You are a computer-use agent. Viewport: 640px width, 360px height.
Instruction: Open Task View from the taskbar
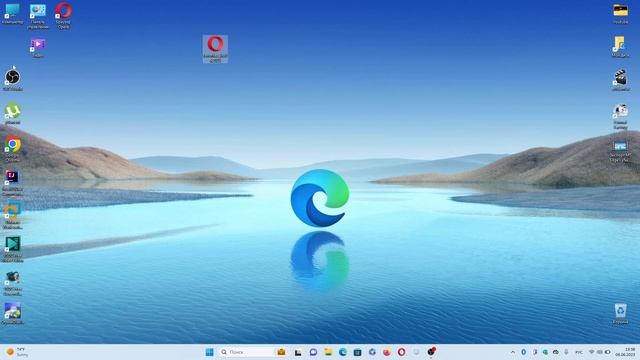point(298,352)
